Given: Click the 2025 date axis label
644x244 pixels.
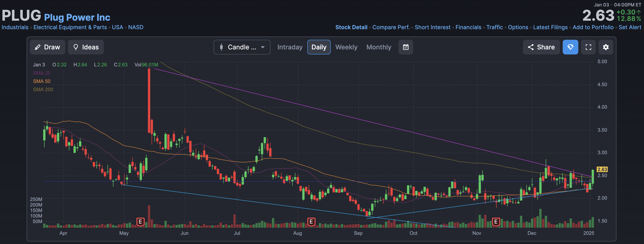Looking at the screenshot, I should [588, 233].
